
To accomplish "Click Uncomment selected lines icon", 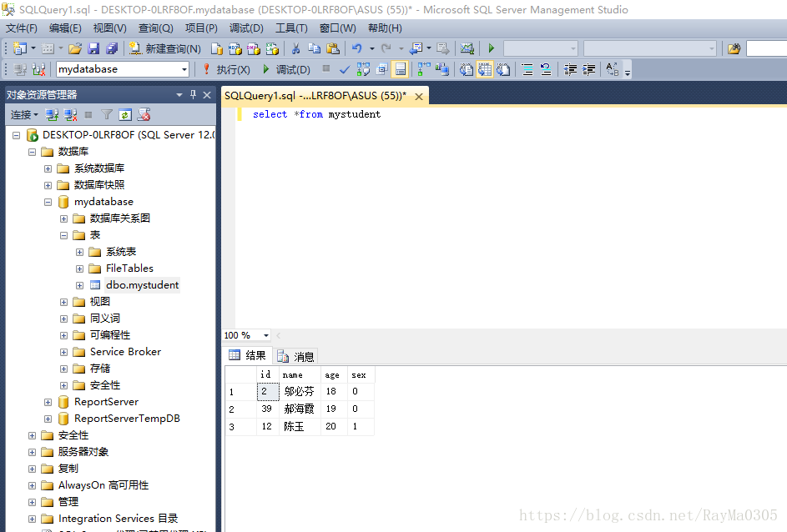I will click(546, 70).
